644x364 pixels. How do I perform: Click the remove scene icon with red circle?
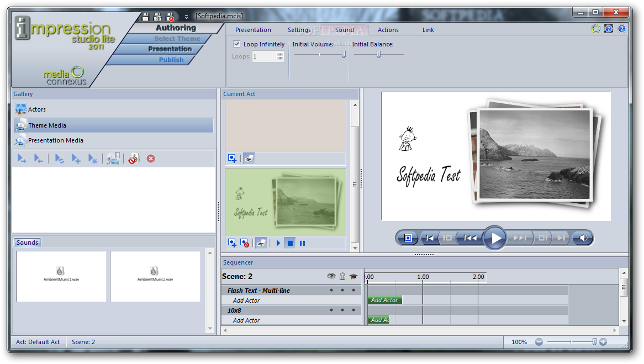pyautogui.click(x=244, y=243)
